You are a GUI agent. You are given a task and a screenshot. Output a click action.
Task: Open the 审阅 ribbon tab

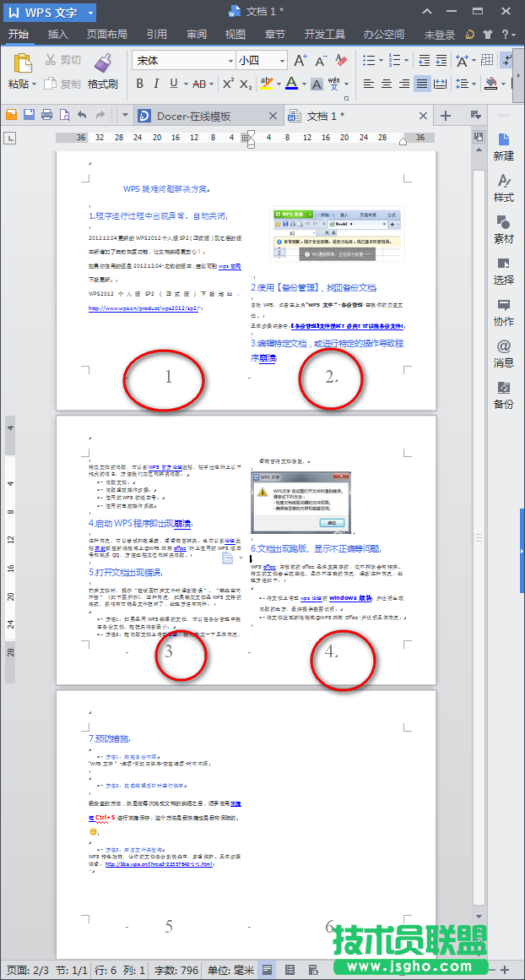(197, 35)
